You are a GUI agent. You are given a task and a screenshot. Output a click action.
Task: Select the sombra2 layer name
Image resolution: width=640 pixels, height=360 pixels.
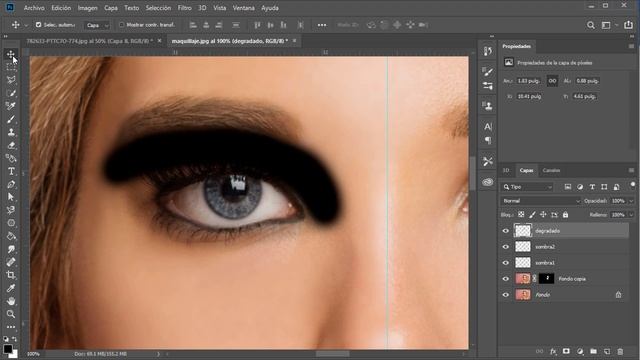545,247
